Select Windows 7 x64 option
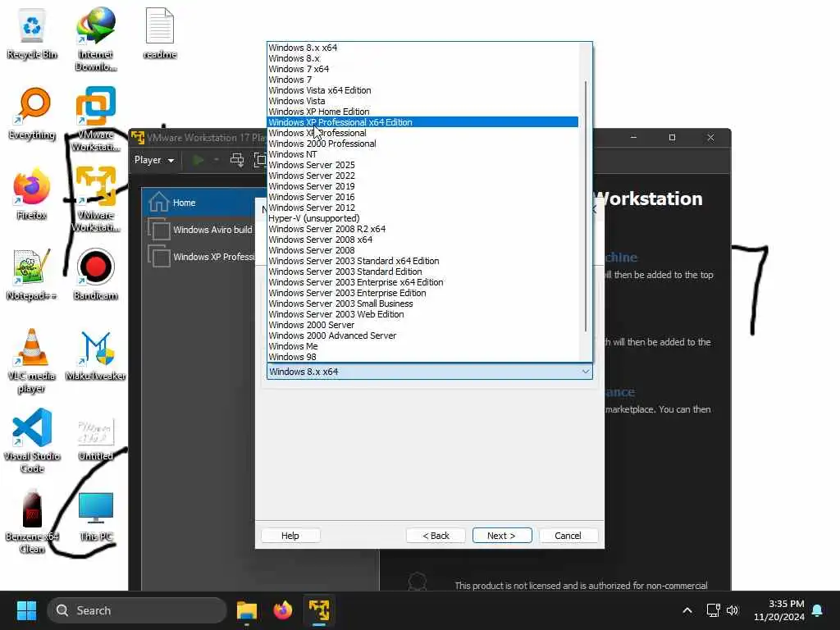The width and height of the screenshot is (840, 630). 422,69
